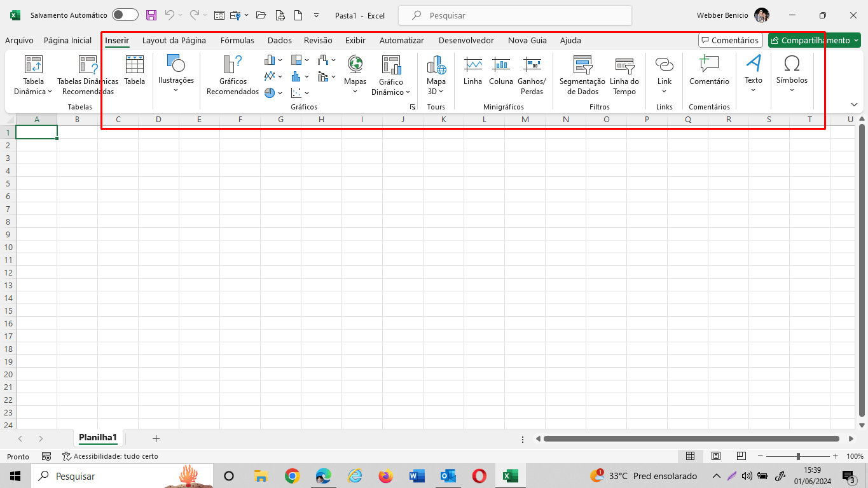Image resolution: width=868 pixels, height=488 pixels.
Task: Open the Desenvolvedor tab
Action: coord(466,40)
